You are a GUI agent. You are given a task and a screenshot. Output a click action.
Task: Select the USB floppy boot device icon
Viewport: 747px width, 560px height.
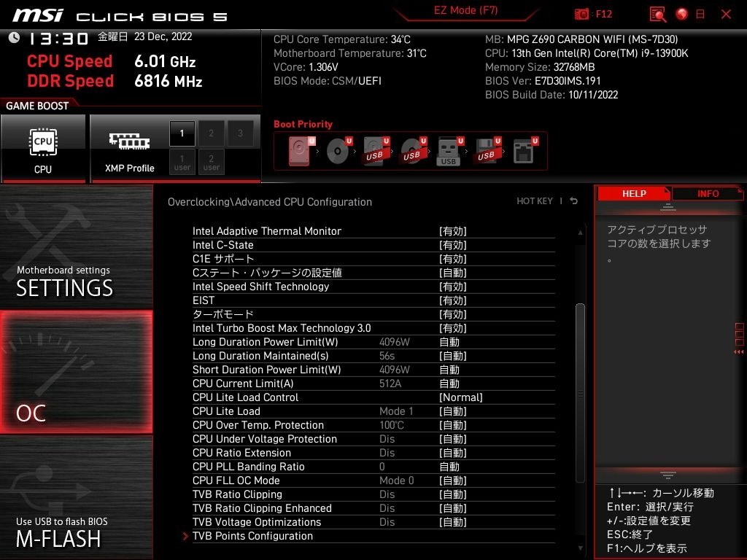tap(487, 151)
